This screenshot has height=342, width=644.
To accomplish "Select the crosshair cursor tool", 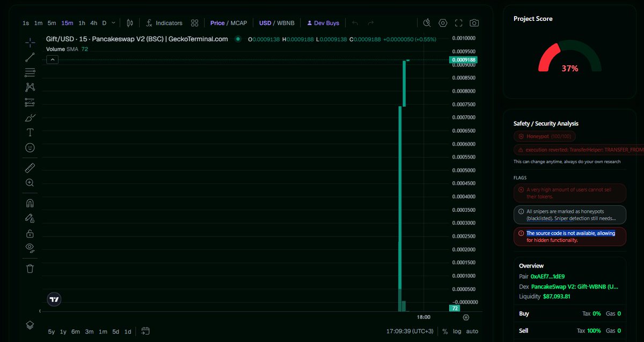I will tap(30, 41).
